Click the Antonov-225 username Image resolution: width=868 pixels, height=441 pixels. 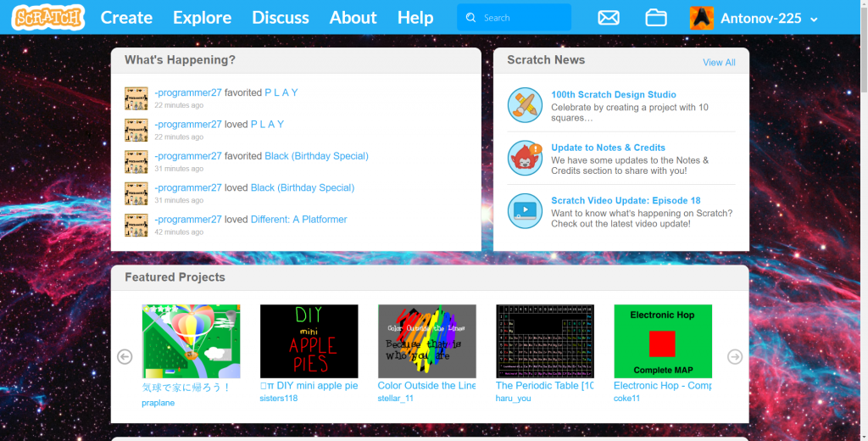(x=760, y=19)
